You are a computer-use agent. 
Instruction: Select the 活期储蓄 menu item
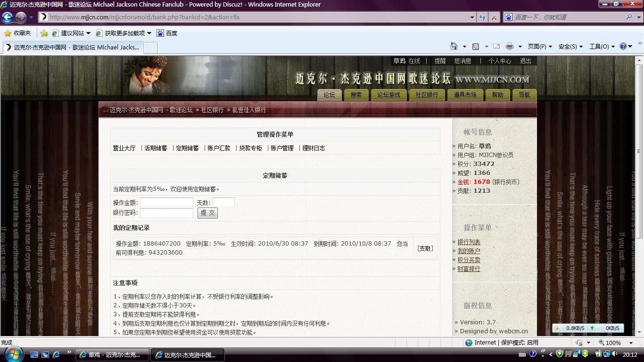pos(156,148)
